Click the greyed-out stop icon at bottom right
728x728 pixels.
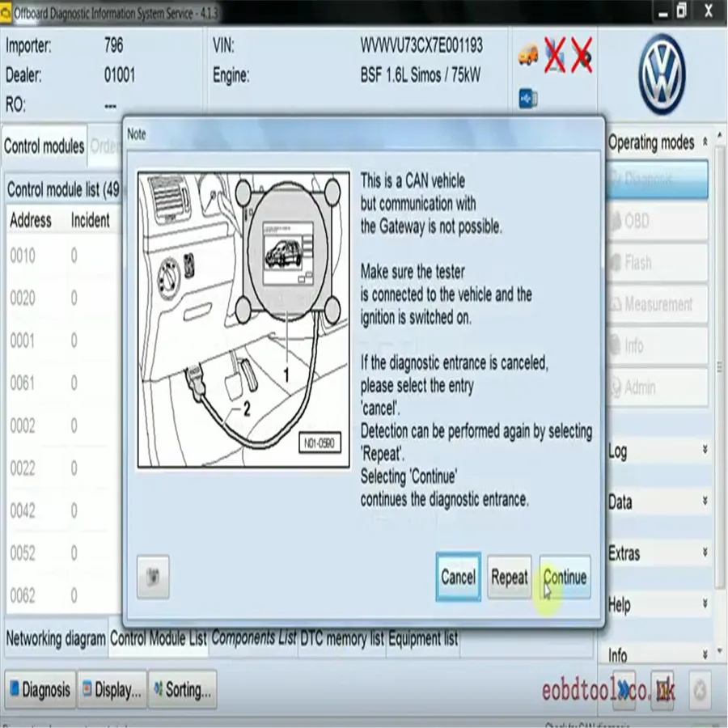700,690
